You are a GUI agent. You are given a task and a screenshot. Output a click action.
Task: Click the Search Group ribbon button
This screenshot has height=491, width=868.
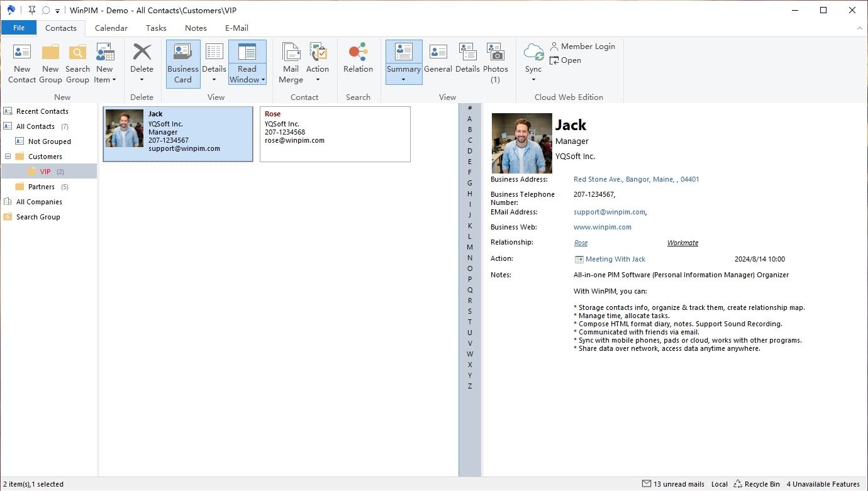[x=77, y=63]
